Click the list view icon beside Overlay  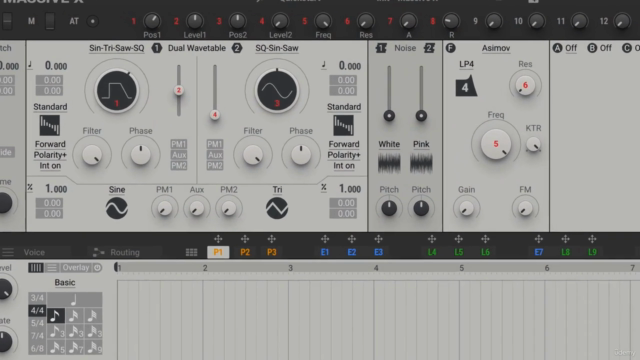(x=52, y=268)
